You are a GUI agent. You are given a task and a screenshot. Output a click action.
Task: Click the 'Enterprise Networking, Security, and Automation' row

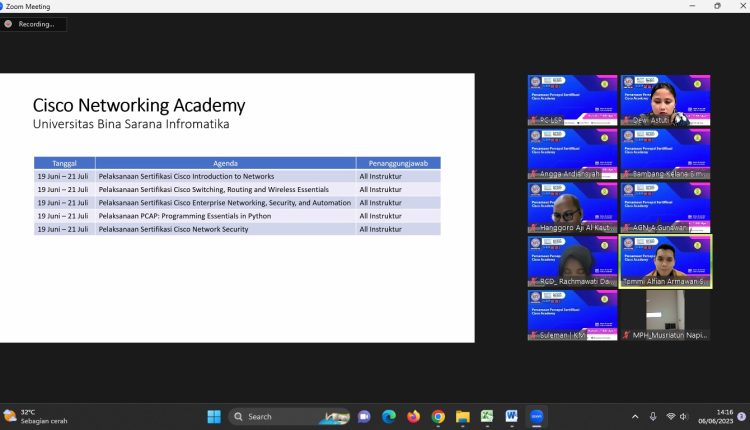tap(237, 203)
